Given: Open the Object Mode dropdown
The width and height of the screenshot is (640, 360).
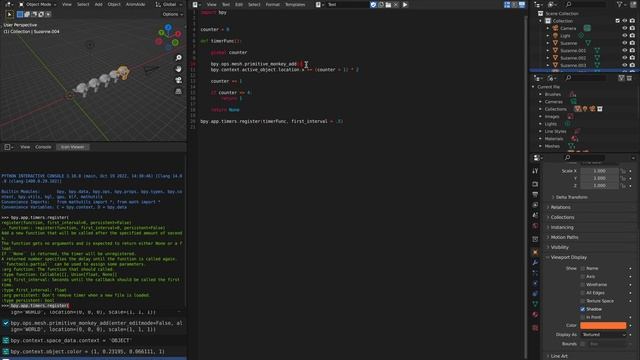Looking at the screenshot, I should (38, 4).
